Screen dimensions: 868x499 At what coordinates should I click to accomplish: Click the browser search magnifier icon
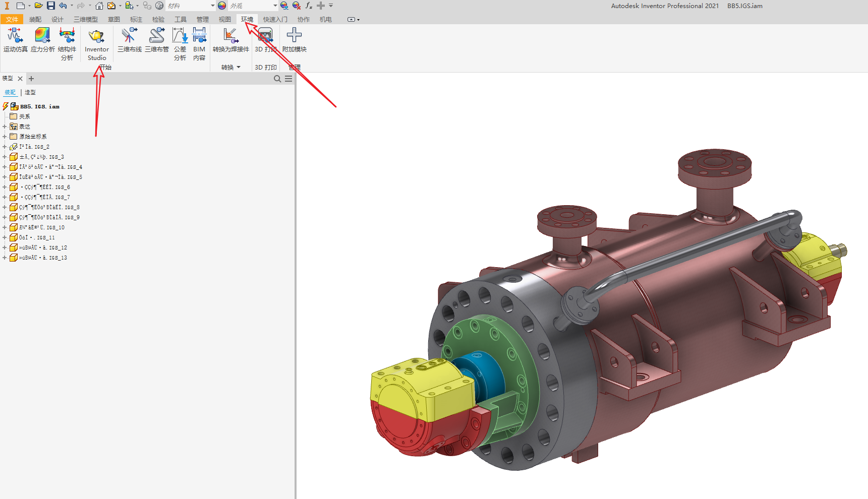277,79
